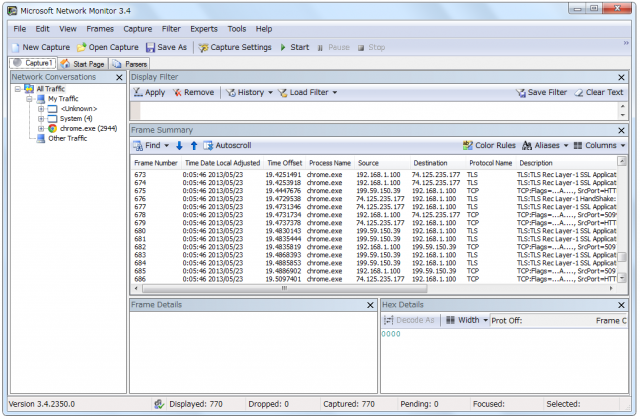Click the horizontal scrollbar in Frame Summary
The image size is (640, 419).
tap(284, 288)
